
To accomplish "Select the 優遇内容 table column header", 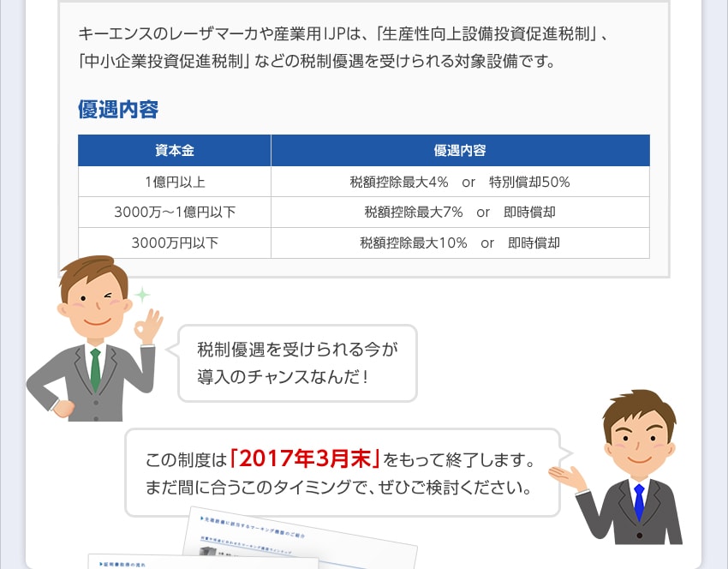I will (x=460, y=151).
